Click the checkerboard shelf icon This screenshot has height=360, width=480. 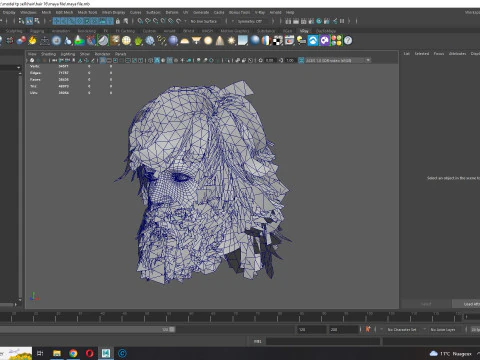point(278,41)
